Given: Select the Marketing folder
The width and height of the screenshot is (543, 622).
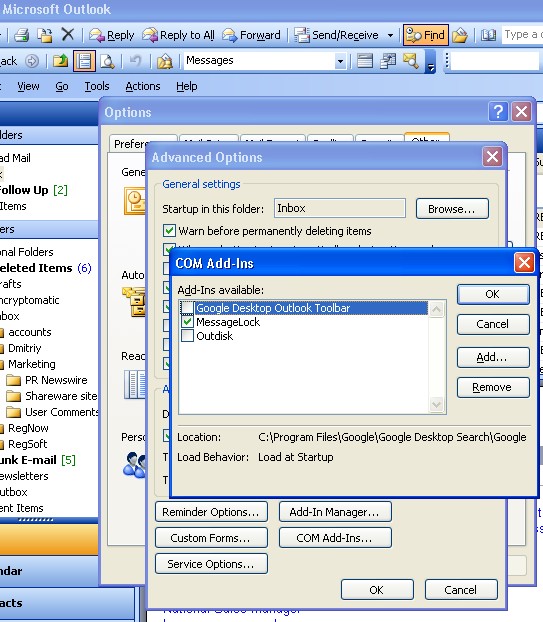Looking at the screenshot, I should point(32,364).
